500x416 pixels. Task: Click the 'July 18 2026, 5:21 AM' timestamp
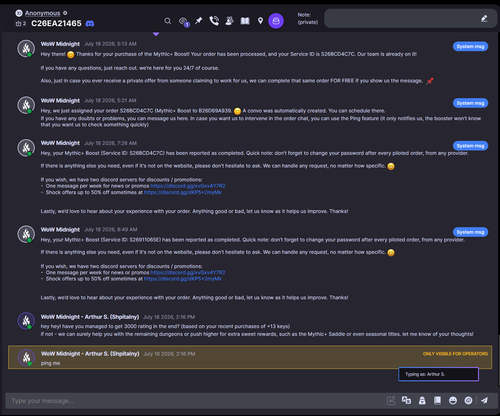pyautogui.click(x=110, y=101)
